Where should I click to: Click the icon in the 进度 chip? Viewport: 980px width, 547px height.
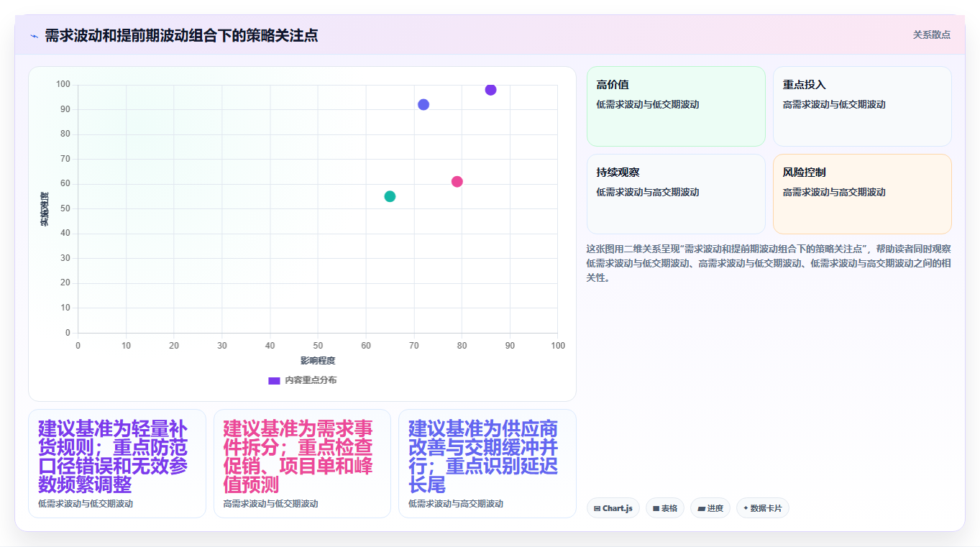[x=701, y=509]
